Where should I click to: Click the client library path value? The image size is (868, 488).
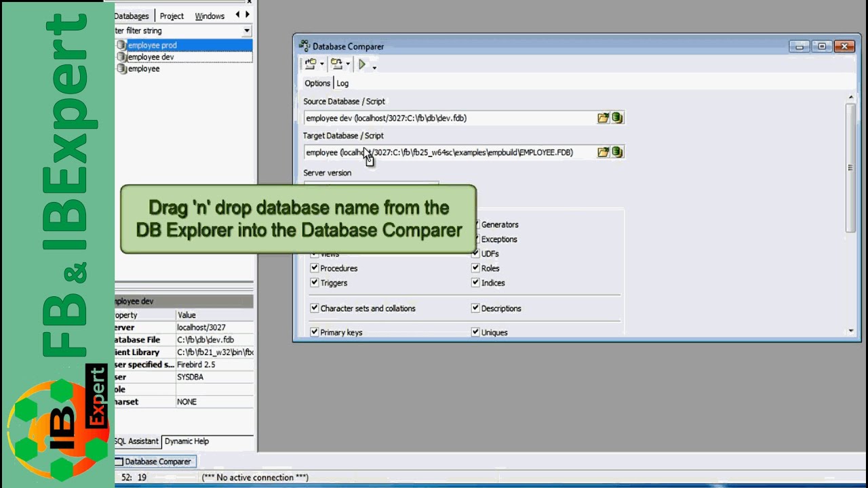(215, 352)
